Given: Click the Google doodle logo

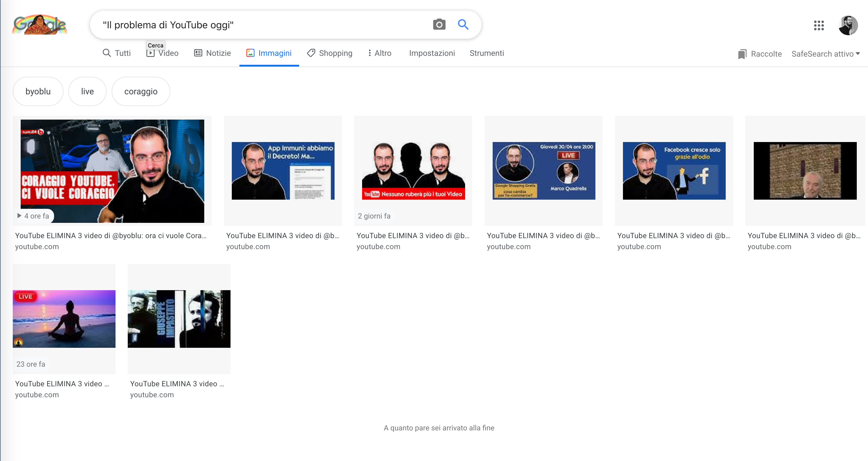Looking at the screenshot, I should tap(40, 24).
